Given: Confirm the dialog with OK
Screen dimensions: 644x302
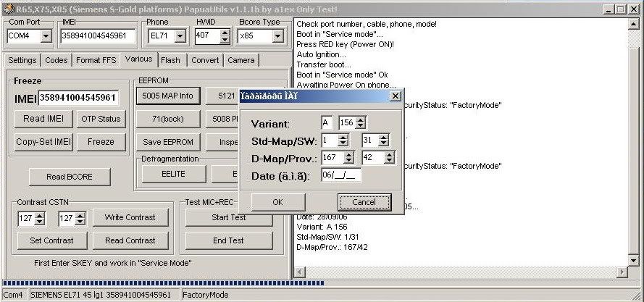Looking at the screenshot, I should pos(278,202).
